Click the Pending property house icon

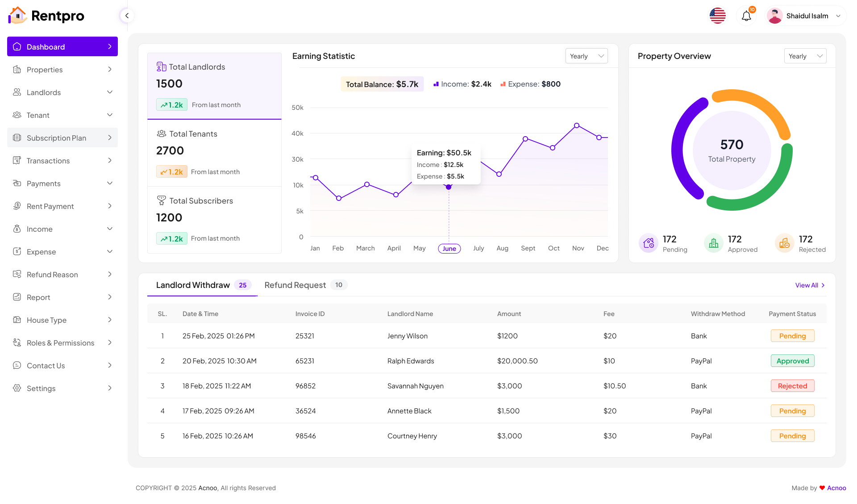[649, 243]
